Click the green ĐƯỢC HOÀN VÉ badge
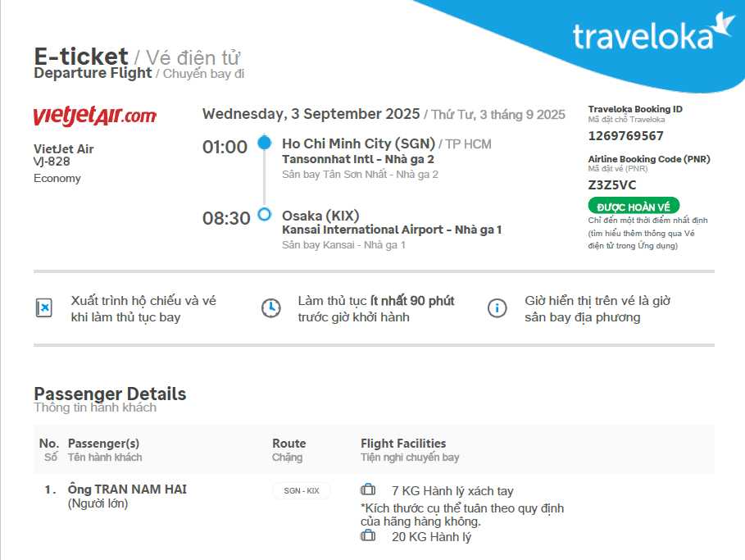 pyautogui.click(x=634, y=206)
